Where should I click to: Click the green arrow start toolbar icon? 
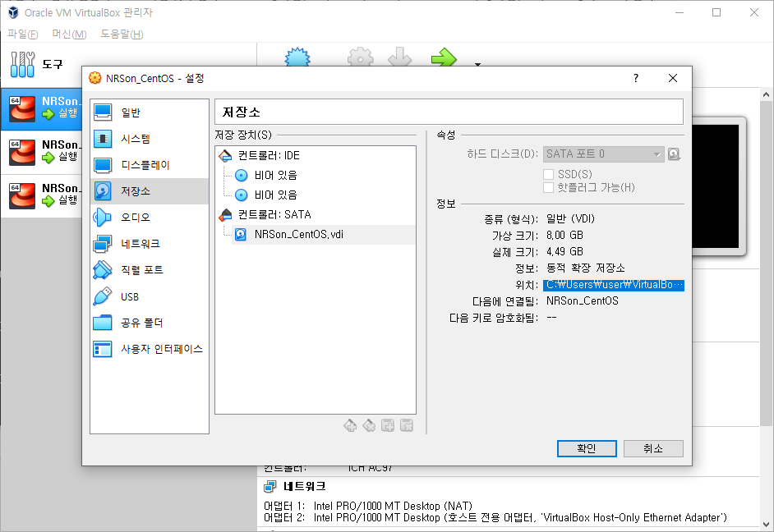click(444, 57)
